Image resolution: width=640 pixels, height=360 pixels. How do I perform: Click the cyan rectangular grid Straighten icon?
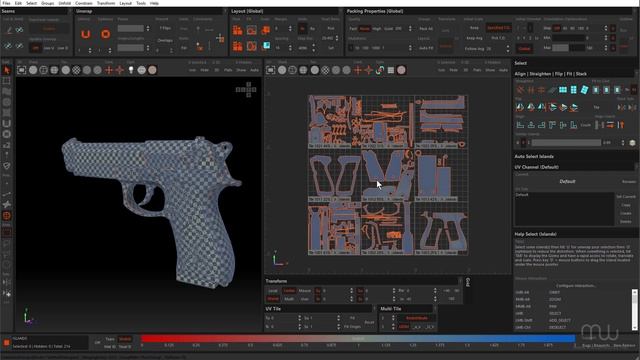(563, 89)
